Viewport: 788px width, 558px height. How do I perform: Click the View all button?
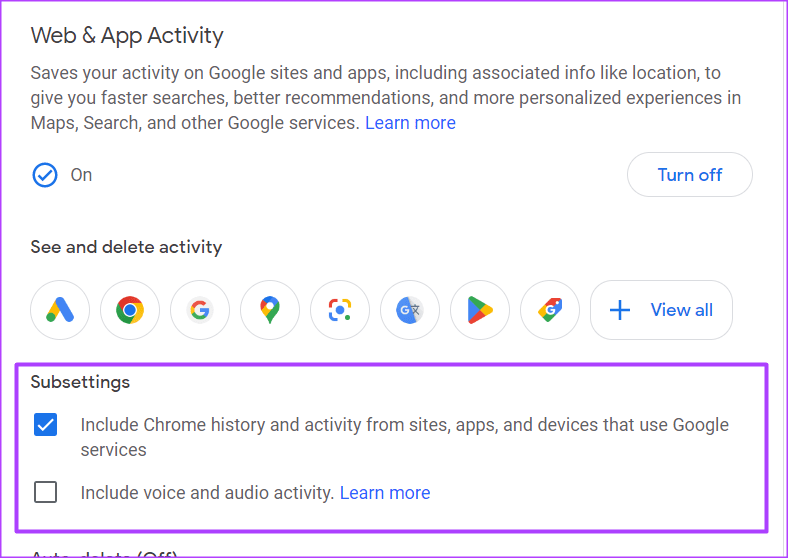(661, 310)
